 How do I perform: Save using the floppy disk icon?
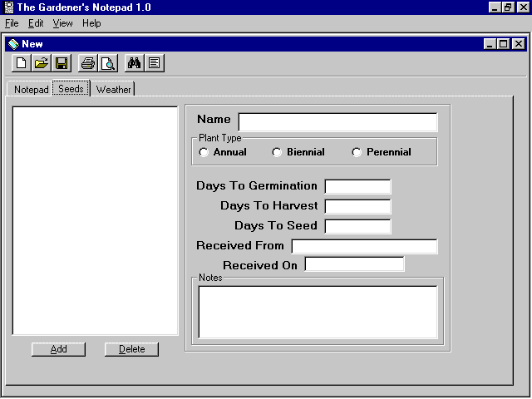[62, 63]
